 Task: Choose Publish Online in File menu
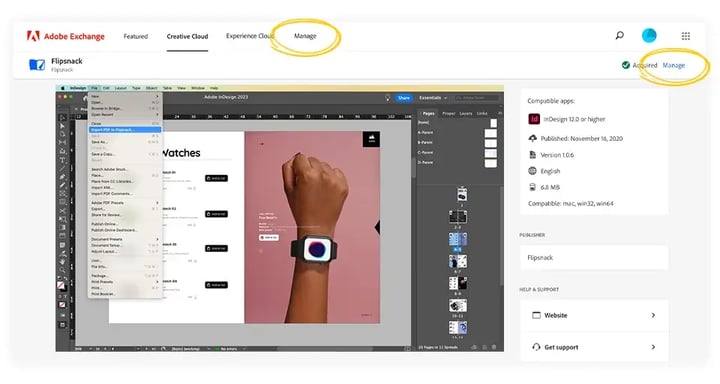point(124,224)
